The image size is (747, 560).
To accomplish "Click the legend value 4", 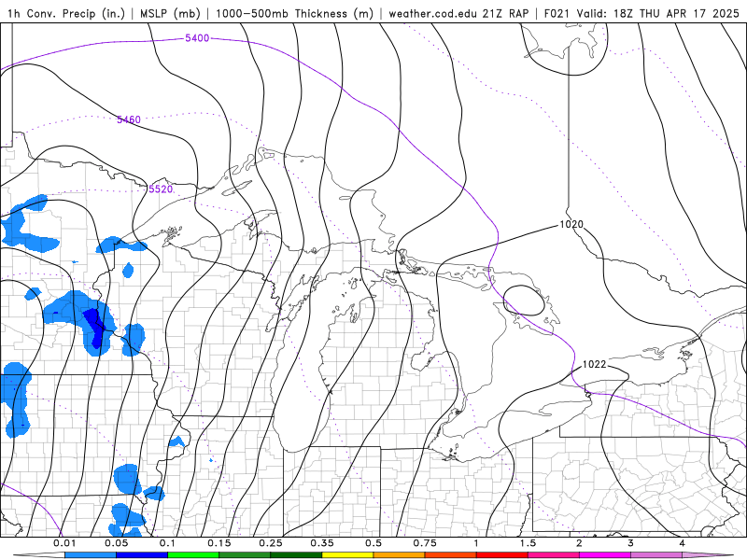I will click(x=683, y=543).
